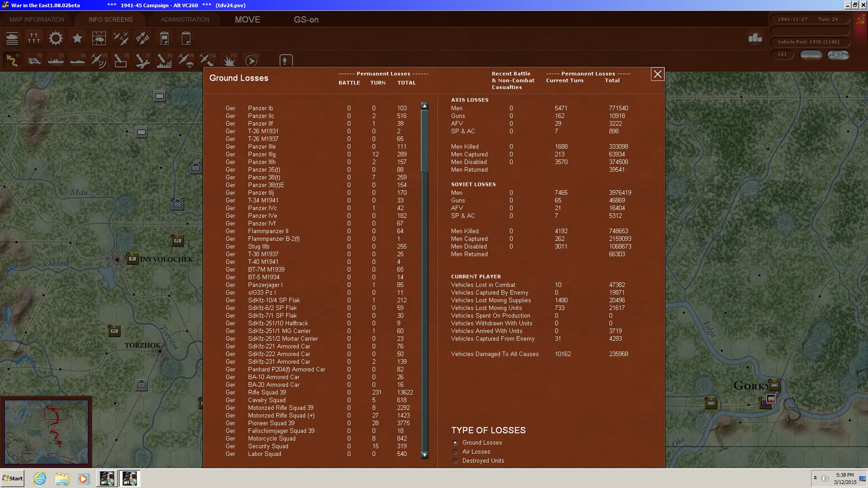Image resolution: width=868 pixels, height=488 pixels.
Task: Select the Air Losses radio option
Action: [x=455, y=452]
